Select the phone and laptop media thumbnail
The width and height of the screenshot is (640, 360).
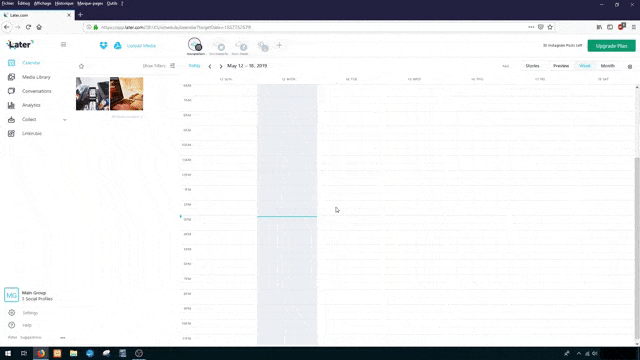93,94
